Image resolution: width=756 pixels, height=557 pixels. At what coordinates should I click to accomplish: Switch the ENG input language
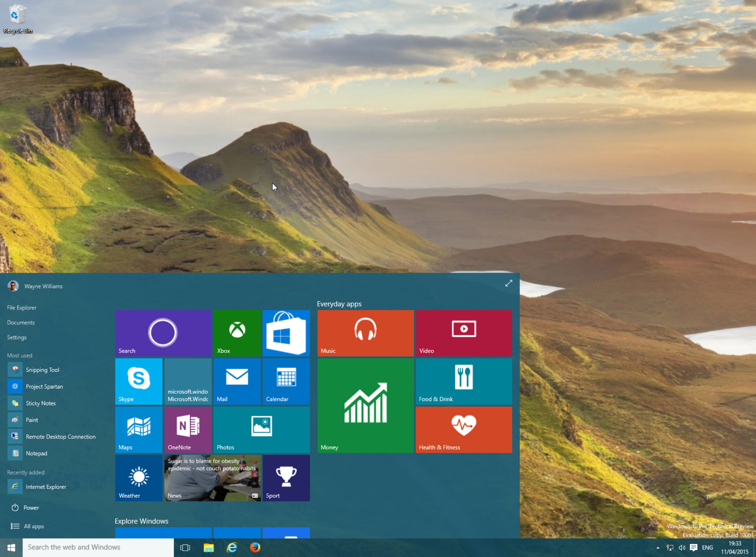click(707, 547)
